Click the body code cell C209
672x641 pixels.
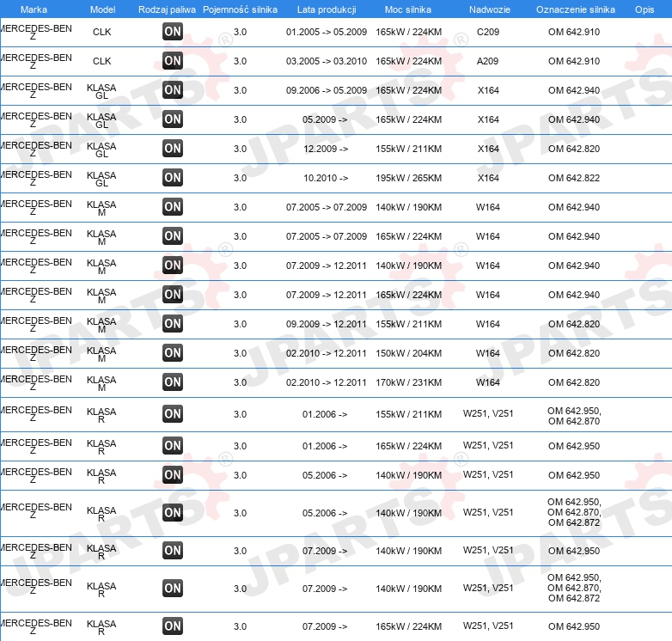coord(488,32)
